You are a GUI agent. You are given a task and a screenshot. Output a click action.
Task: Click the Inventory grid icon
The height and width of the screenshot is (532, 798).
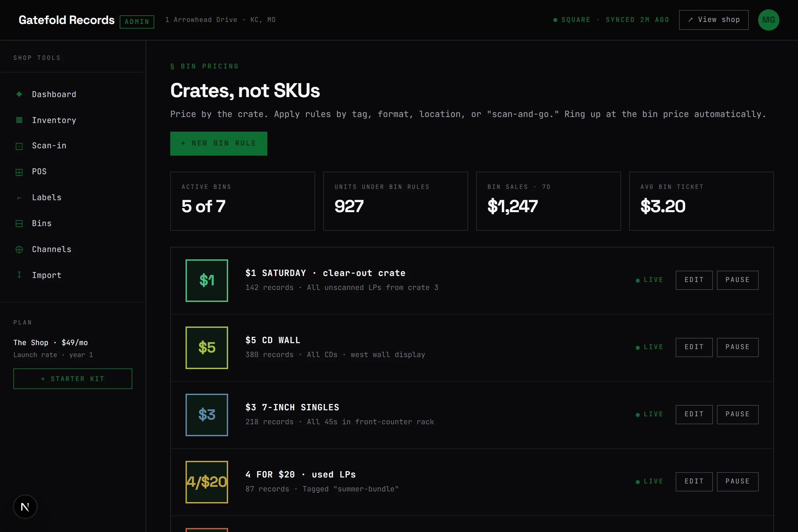coord(19,120)
